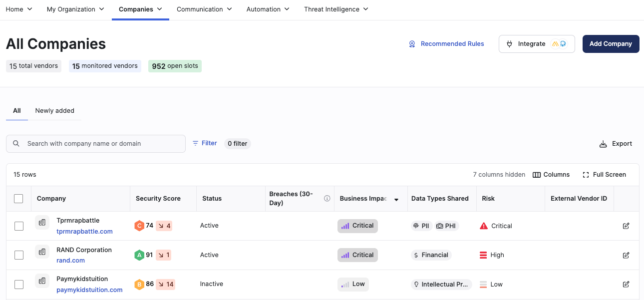Switch to the Newly added tab

tap(54, 111)
